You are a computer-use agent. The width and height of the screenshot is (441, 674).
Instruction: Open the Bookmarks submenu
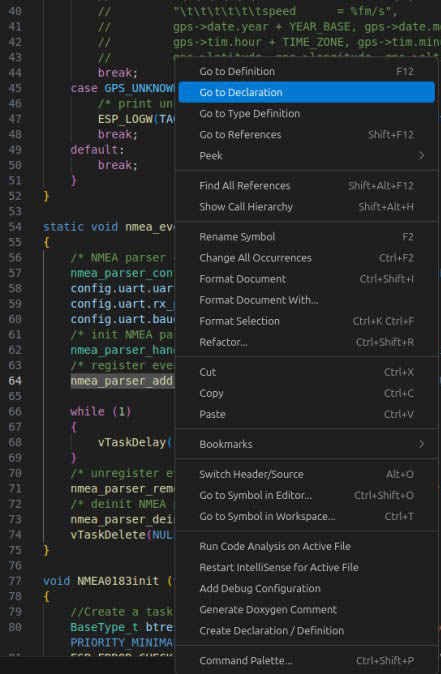pos(306,444)
